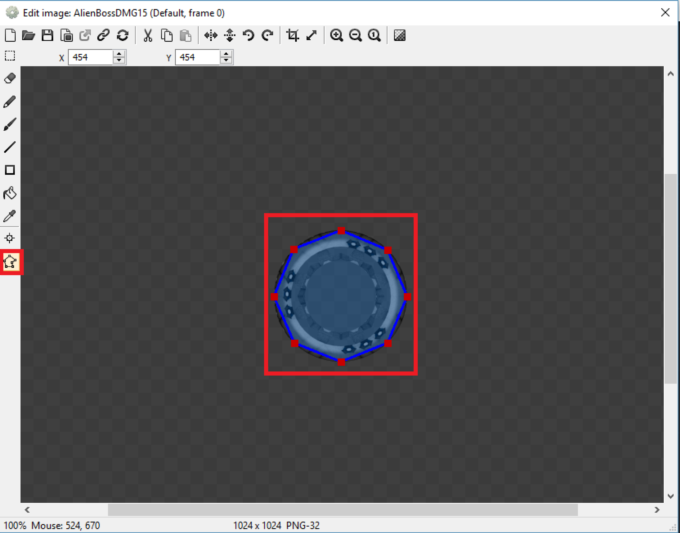This screenshot has height=533, width=680.
Task: Click the greyed export arrow icon
Action: click(85, 35)
